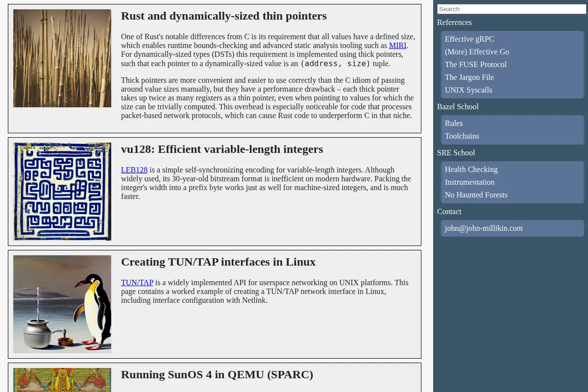Open the Health Checking article
This screenshot has height=392, width=588.
coord(471,170)
